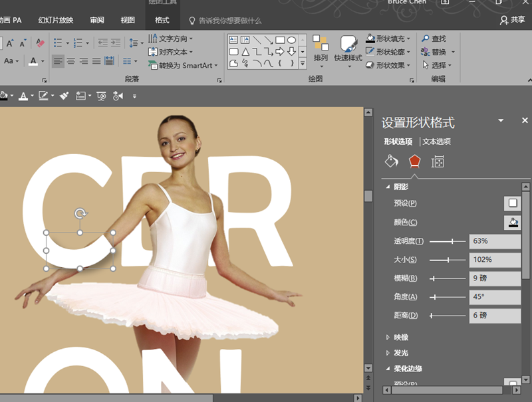Open the 文字方向 text direction dropdown
Image resolution: width=532 pixels, height=402 pixels.
coord(171,39)
